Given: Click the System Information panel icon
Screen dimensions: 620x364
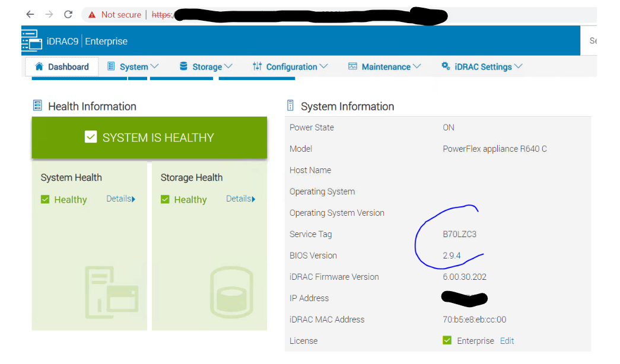Looking at the screenshot, I should tap(290, 106).
